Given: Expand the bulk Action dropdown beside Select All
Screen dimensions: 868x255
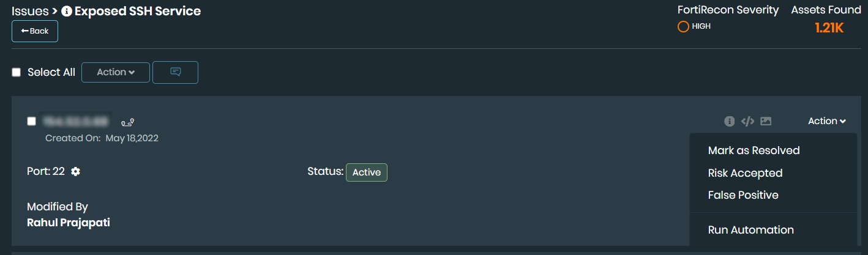Looking at the screenshot, I should (116, 72).
